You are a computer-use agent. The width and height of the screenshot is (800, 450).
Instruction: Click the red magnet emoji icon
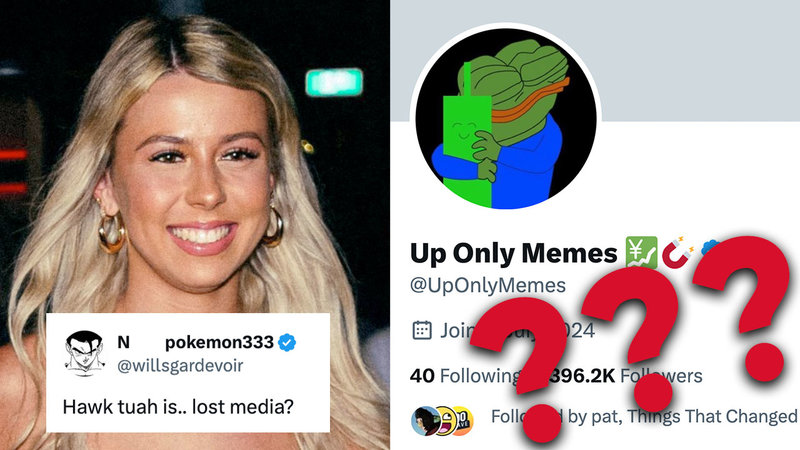[x=678, y=252]
